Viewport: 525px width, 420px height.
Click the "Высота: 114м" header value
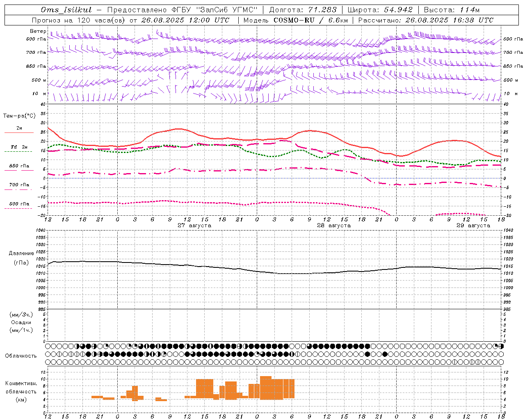coord(452,10)
